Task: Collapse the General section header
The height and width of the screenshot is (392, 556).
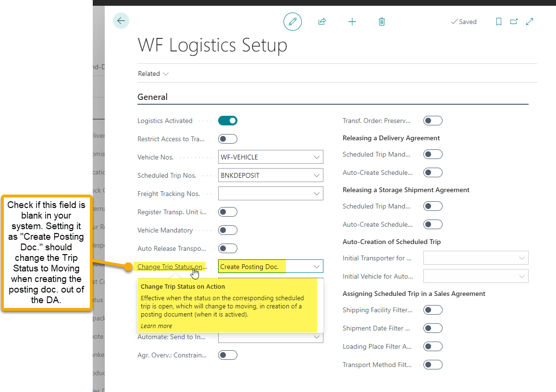Action: tap(152, 97)
